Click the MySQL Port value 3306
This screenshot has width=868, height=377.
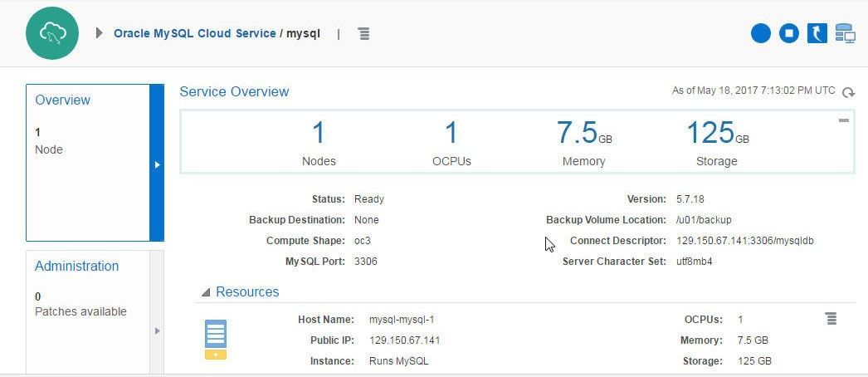366,262
